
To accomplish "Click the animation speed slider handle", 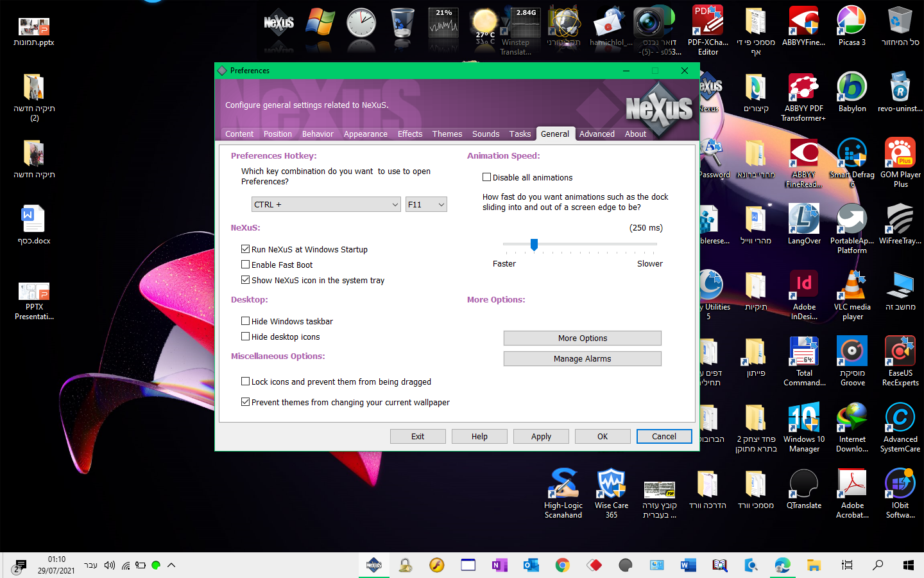I will pyautogui.click(x=534, y=244).
